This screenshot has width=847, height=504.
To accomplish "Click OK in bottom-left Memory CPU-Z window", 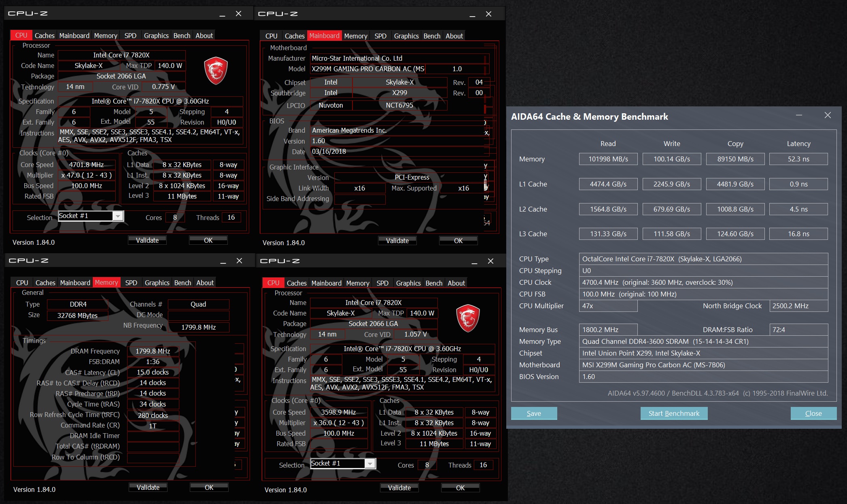I will click(209, 487).
